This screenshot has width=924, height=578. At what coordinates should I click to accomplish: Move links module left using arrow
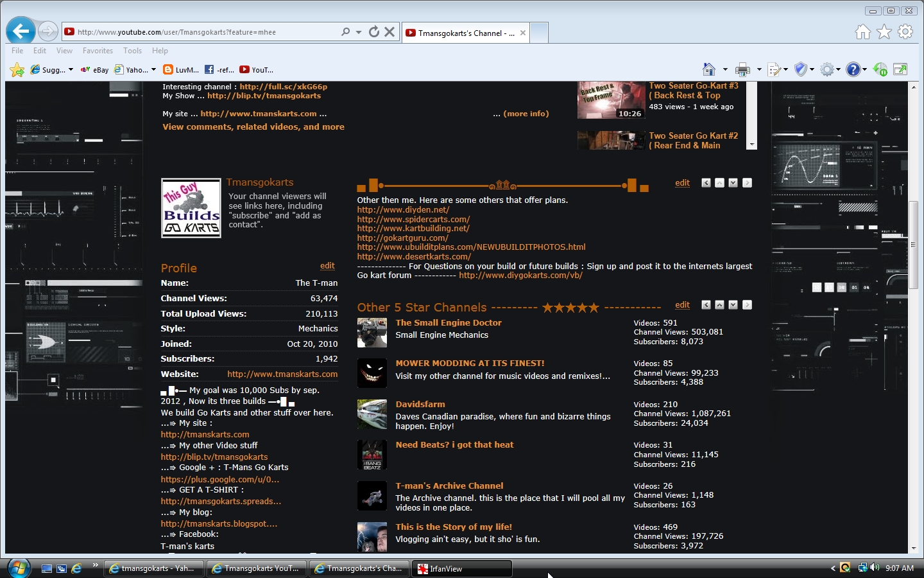coord(706,183)
